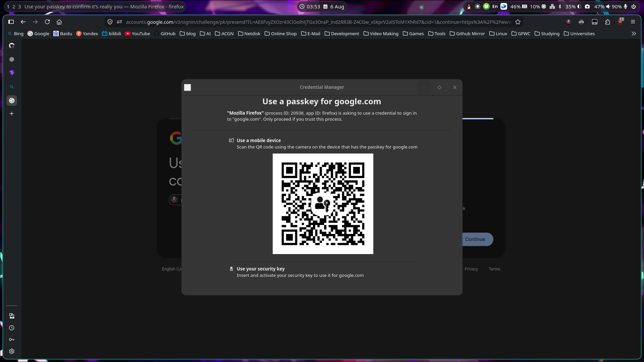Select the topmost sidebar tab with red mark

coord(12,46)
